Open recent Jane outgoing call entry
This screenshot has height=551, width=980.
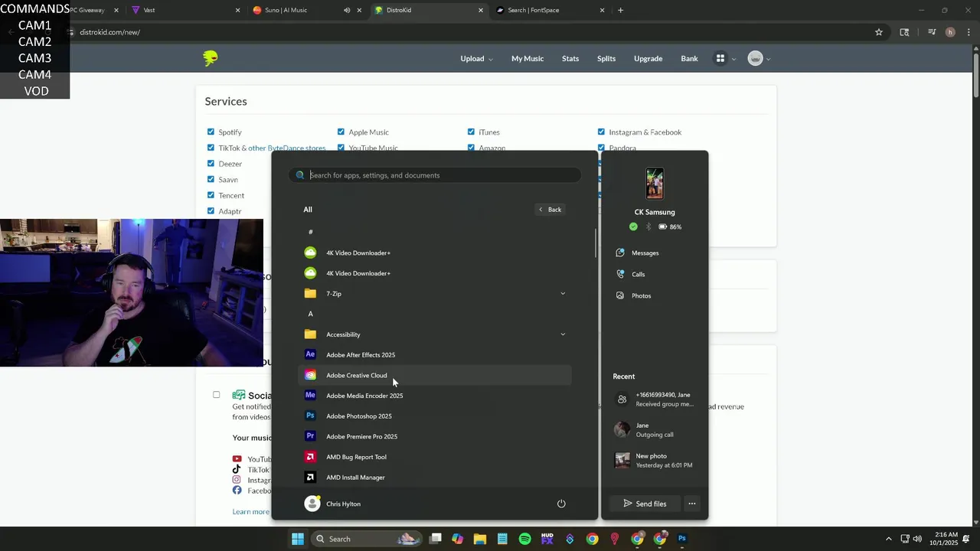[x=655, y=430]
